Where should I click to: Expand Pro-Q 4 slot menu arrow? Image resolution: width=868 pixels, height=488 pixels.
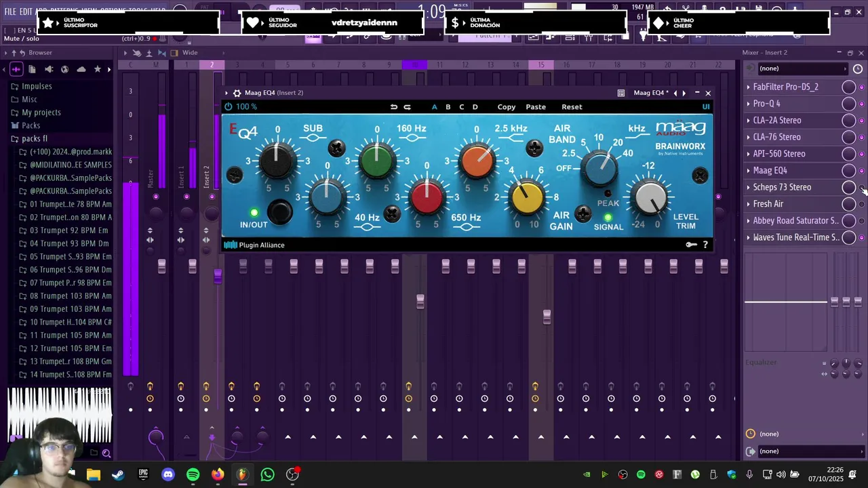[x=748, y=104]
